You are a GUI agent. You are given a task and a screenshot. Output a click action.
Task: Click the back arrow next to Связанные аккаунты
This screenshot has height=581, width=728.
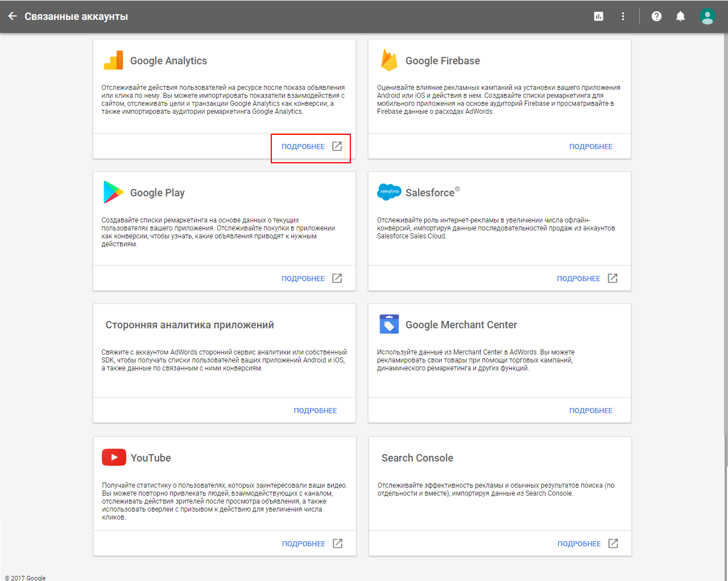coord(13,16)
